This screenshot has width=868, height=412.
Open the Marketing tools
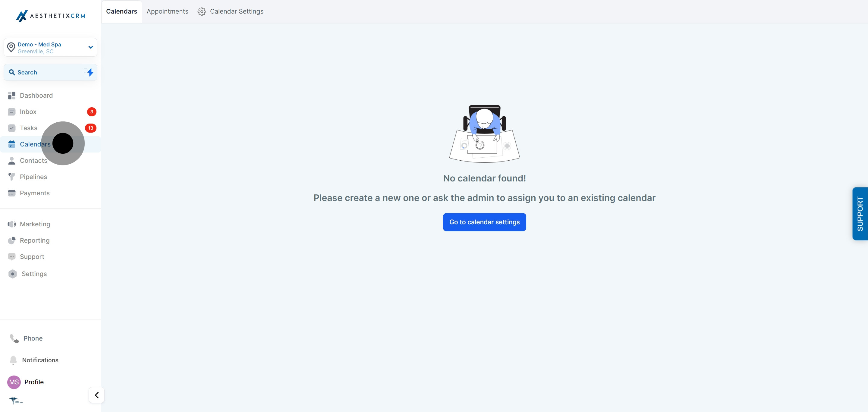[x=35, y=224]
